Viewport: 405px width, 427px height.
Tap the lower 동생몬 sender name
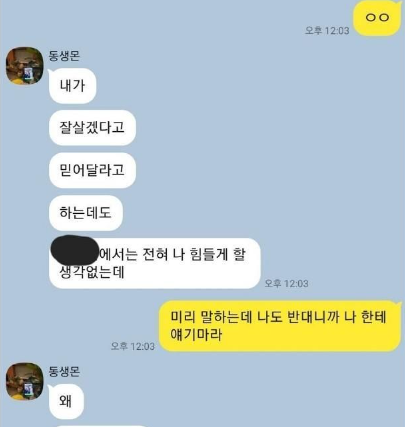click(x=64, y=371)
